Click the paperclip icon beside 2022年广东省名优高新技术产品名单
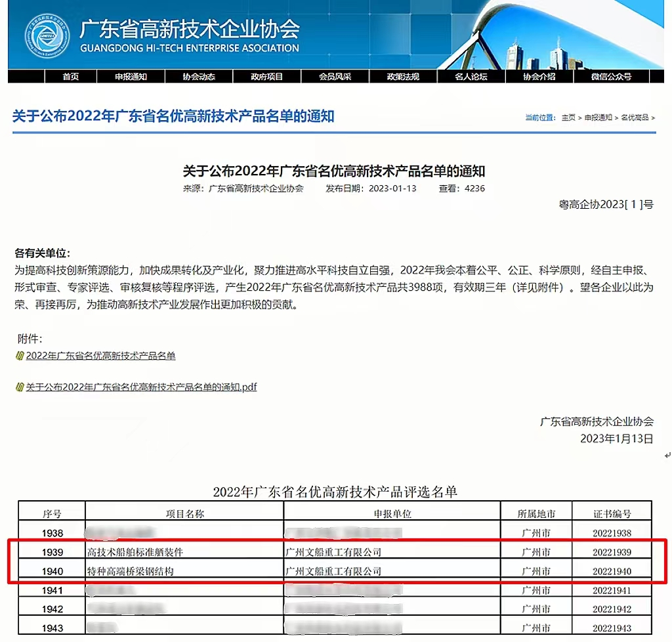This screenshot has width=672, height=642. coord(20,356)
